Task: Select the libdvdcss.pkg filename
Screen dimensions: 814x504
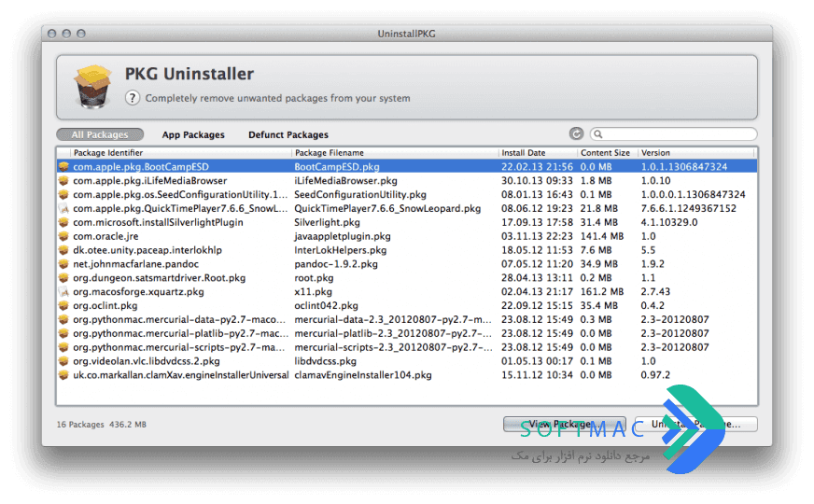Action: (x=326, y=361)
